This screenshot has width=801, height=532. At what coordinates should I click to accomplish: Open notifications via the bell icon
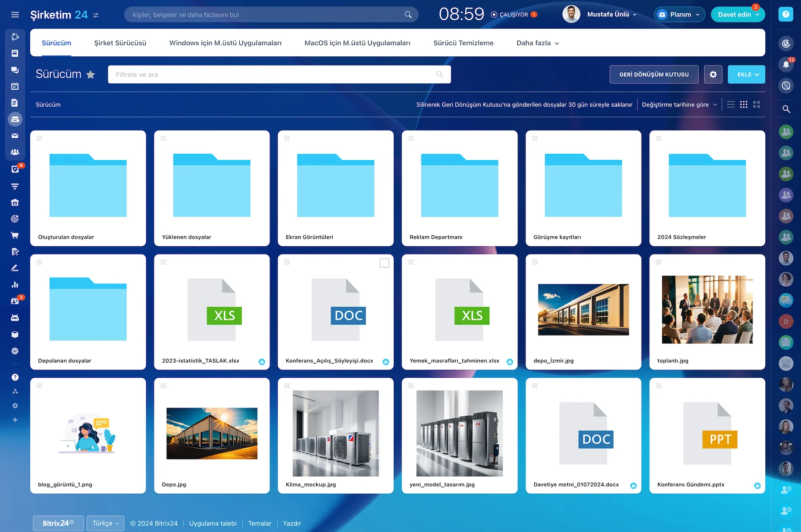click(786, 65)
